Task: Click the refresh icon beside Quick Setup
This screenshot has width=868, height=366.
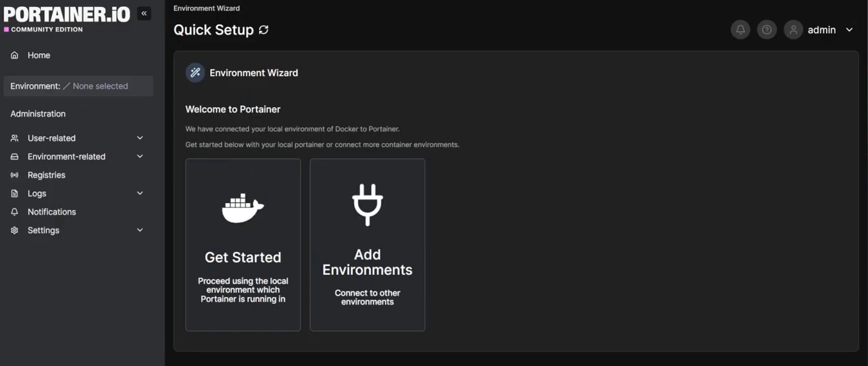Action: tap(263, 30)
